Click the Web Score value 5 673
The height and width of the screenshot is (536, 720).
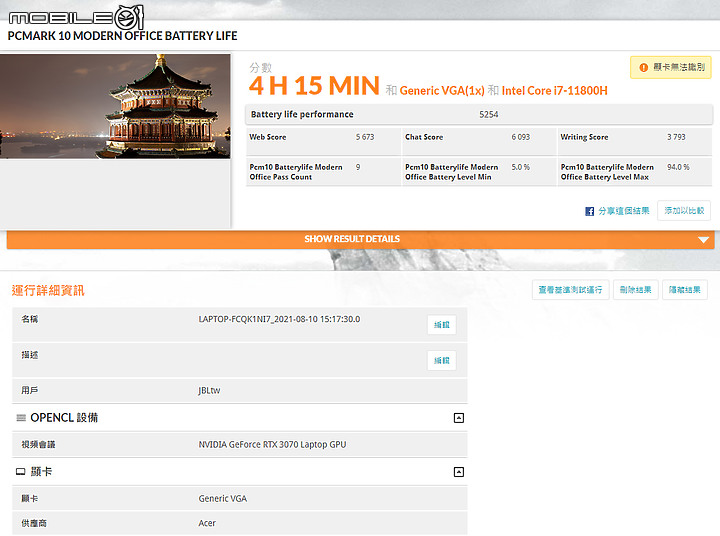(365, 137)
